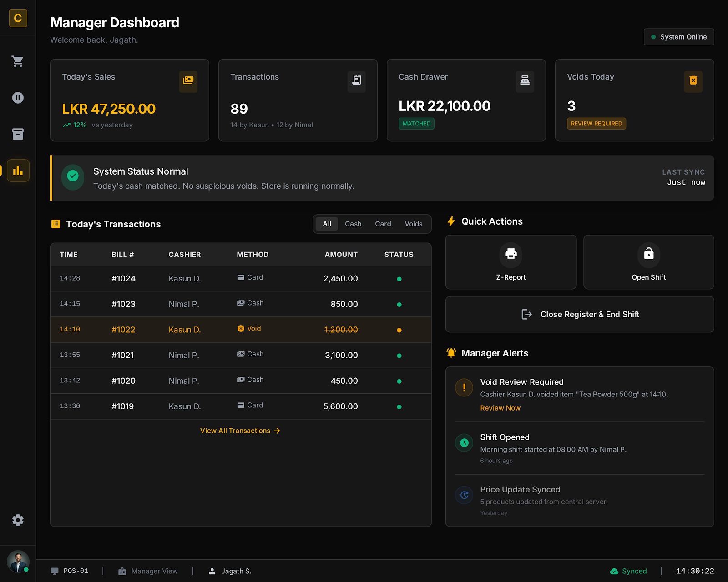Switch transactions filter to Card
The height and width of the screenshot is (582, 728).
(383, 224)
